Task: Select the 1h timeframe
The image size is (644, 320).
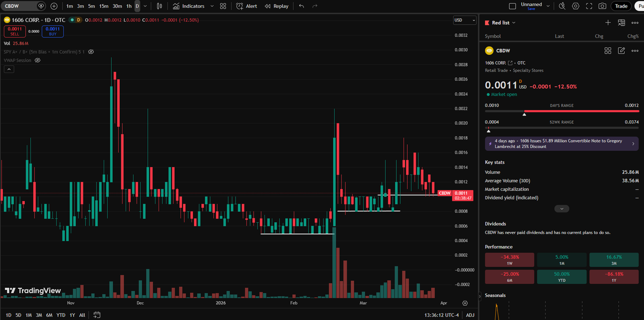Action: (129, 6)
